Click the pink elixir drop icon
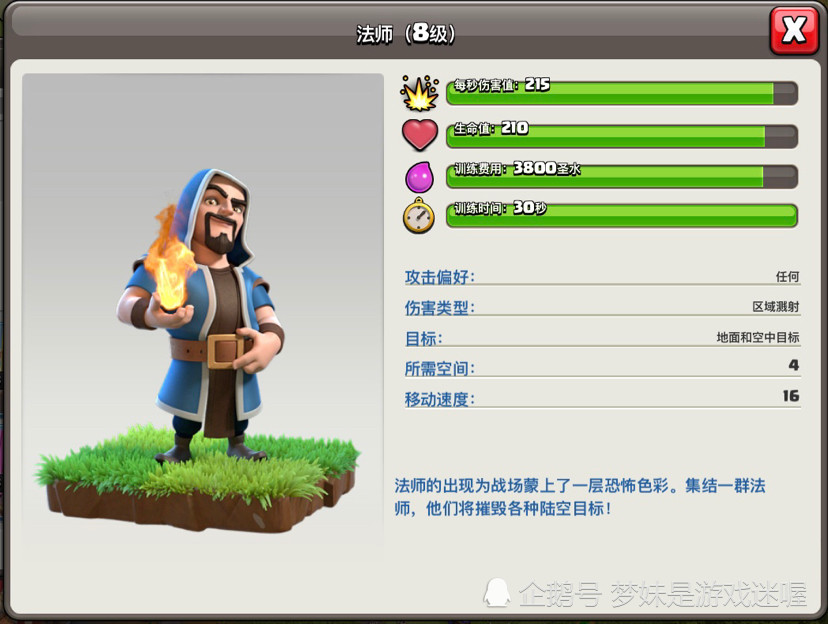 [x=419, y=177]
